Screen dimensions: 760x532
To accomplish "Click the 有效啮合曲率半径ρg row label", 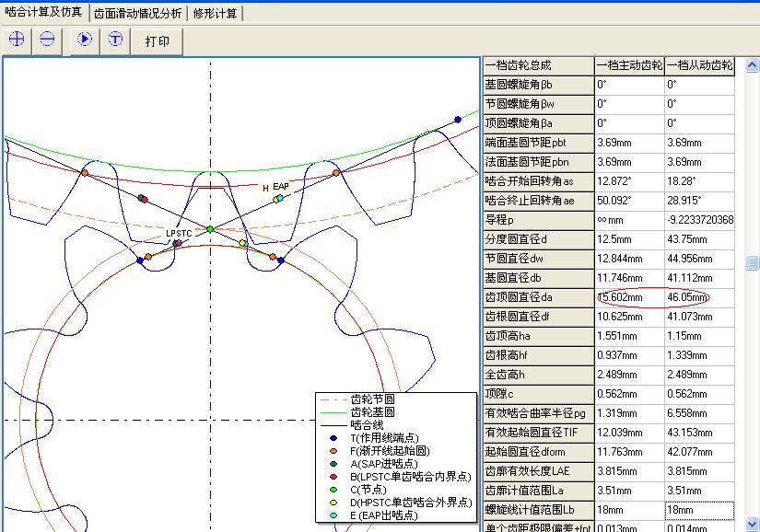I will tap(539, 414).
